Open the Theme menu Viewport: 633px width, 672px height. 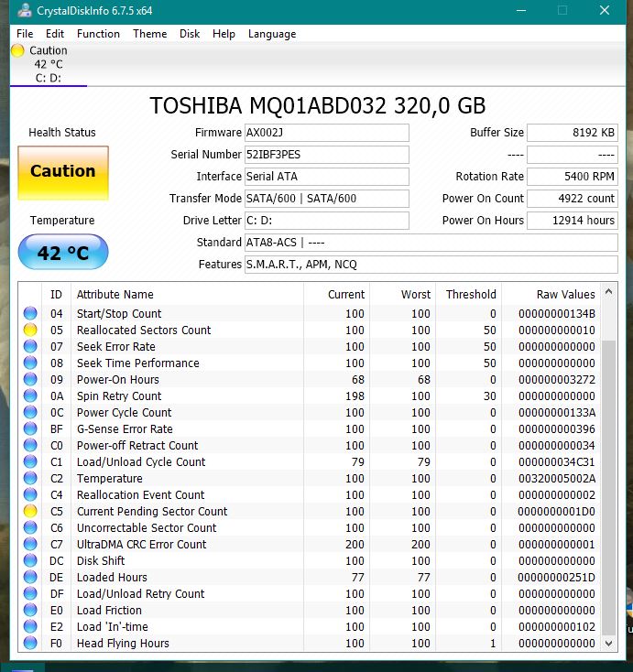(x=149, y=34)
